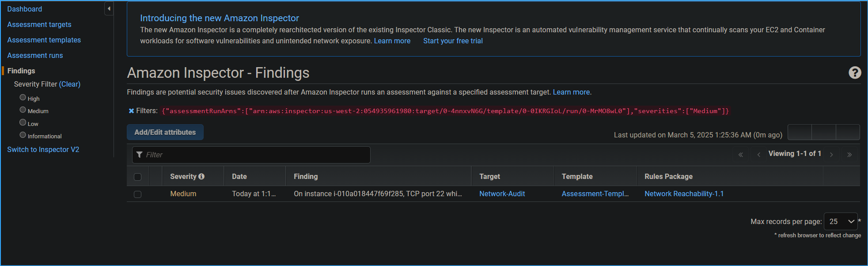The height and width of the screenshot is (266, 868).
Task: Open the Network-Audit target link
Action: tap(502, 194)
